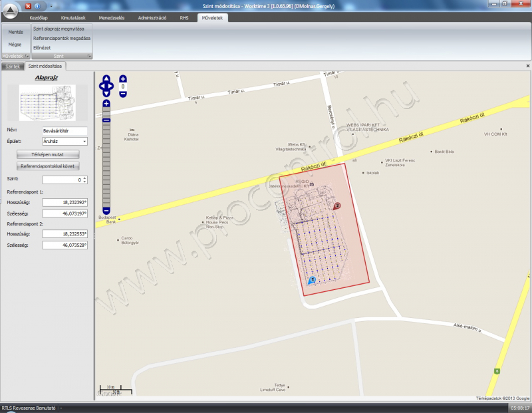Close the Szint módosítása tab panel
Viewport: 532px width, 413px height.
coord(527,66)
